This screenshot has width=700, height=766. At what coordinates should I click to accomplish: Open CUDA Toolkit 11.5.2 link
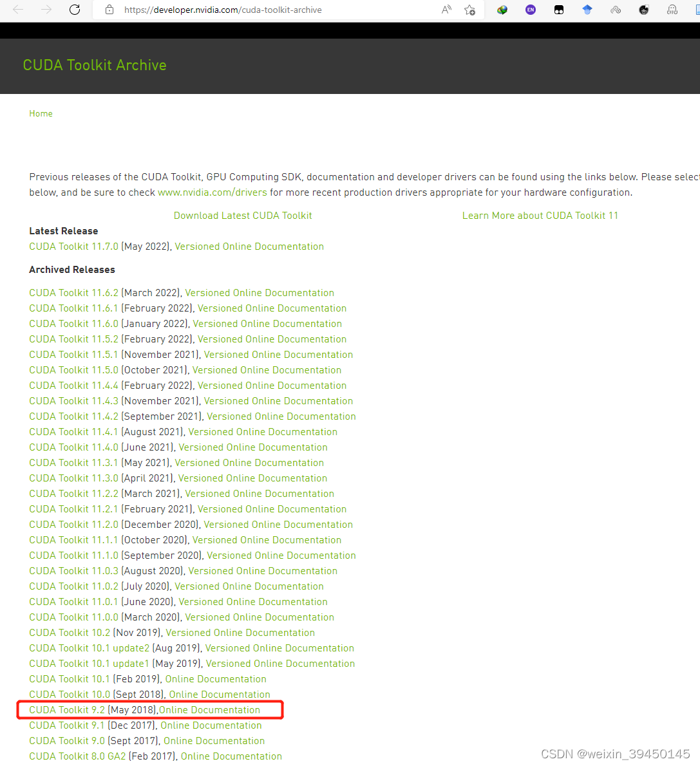[x=74, y=339]
